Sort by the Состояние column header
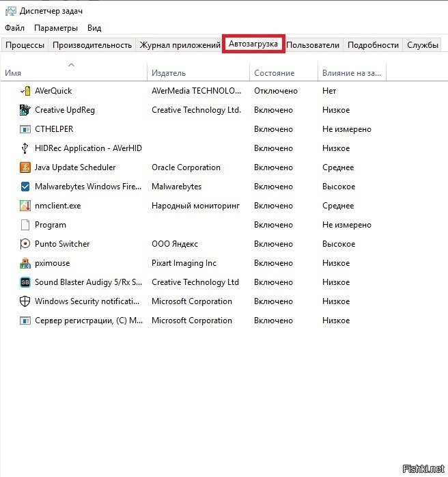This screenshot has height=477, width=448. click(x=274, y=73)
